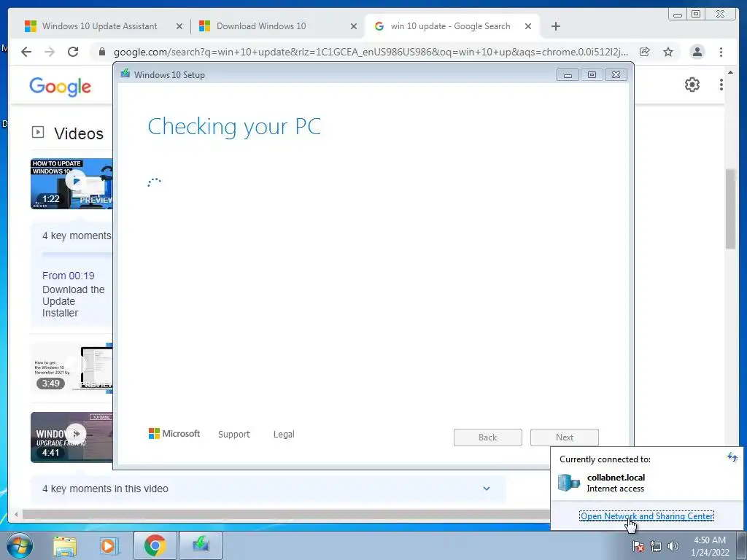
Task: Open Network and Sharing Center link
Action: 646,516
